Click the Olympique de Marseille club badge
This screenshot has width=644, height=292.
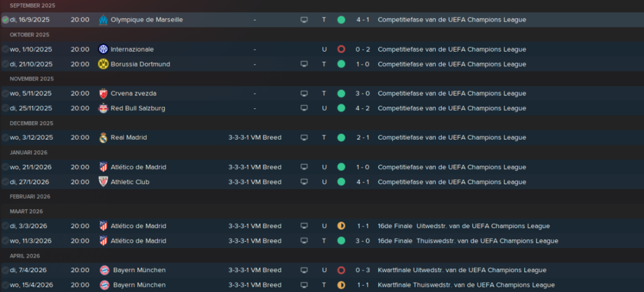[103, 20]
